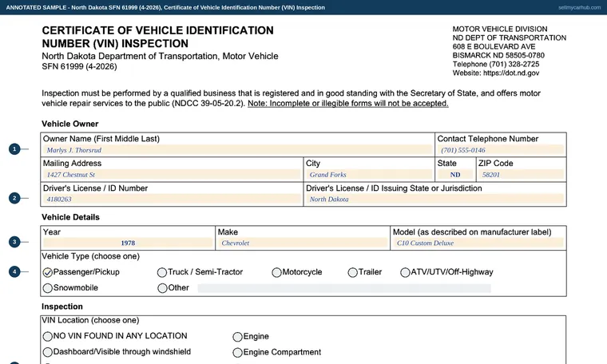The height and width of the screenshot is (364, 607).
Task: Click the Model field with C10 Custom Deluxe
Action: [x=478, y=243]
